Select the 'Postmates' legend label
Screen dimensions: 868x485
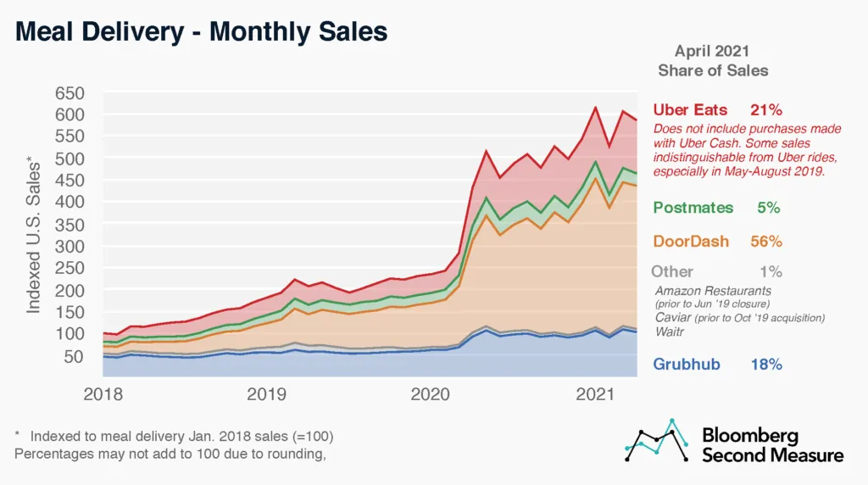pyautogui.click(x=693, y=208)
